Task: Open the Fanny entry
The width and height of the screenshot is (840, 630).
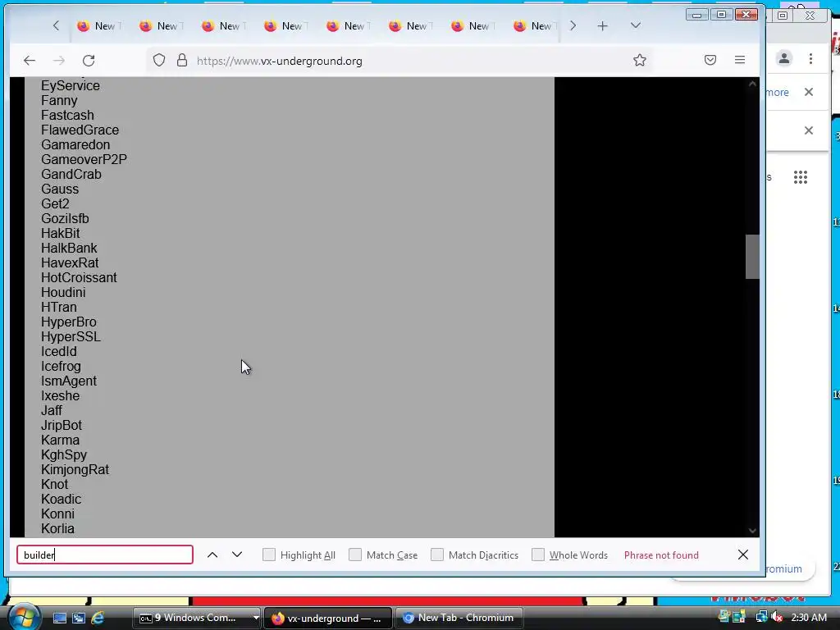Action: (x=59, y=101)
